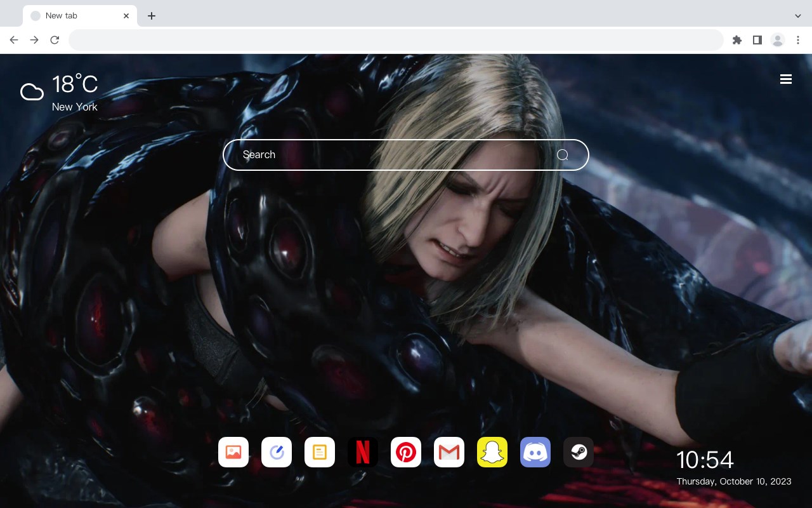Open the blue pencil-circle shortcut icon
Image resolution: width=812 pixels, height=508 pixels.
[x=277, y=452]
